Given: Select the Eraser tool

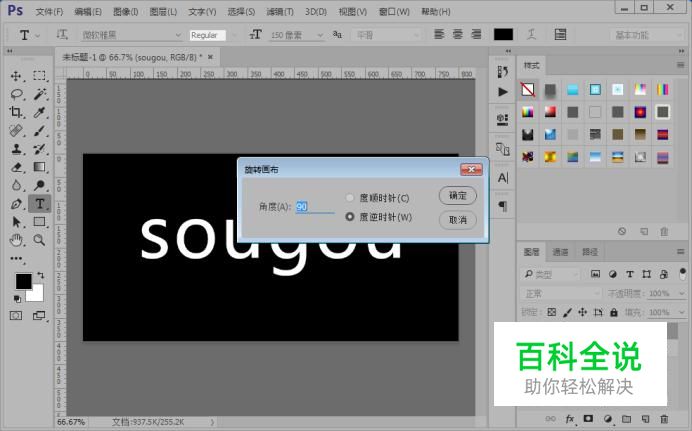Looking at the screenshot, I should [x=16, y=167].
